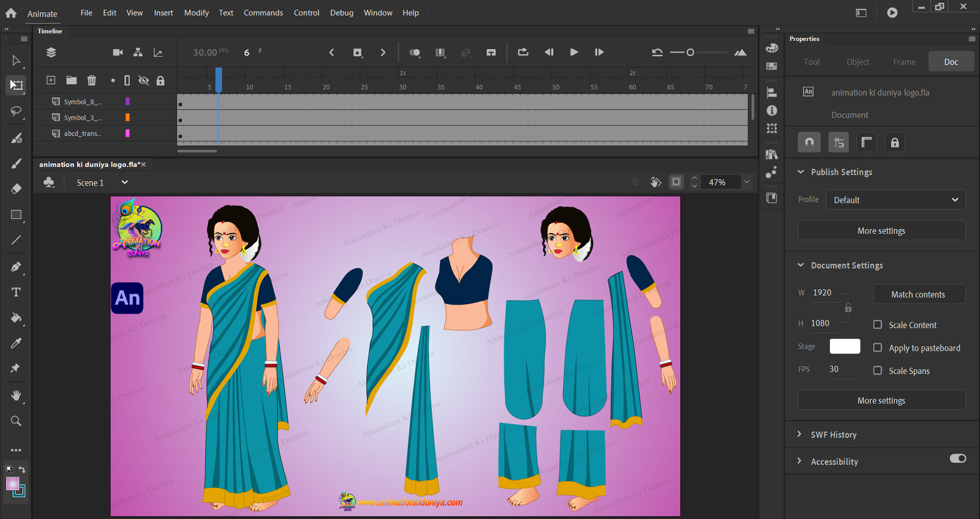The image size is (980, 519).
Task: Select the Pen tool
Action: tap(16, 267)
